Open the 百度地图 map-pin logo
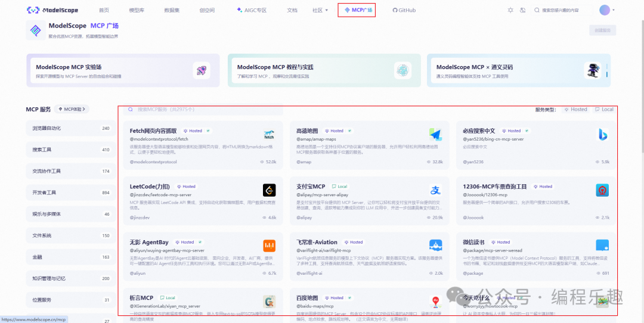This screenshot has height=323, width=644. pos(435,301)
